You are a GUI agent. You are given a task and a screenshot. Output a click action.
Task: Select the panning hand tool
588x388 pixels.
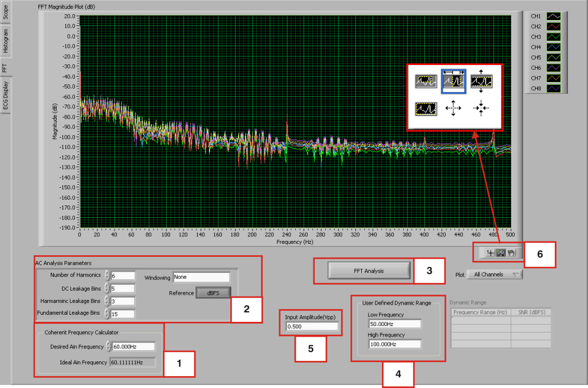click(x=511, y=253)
